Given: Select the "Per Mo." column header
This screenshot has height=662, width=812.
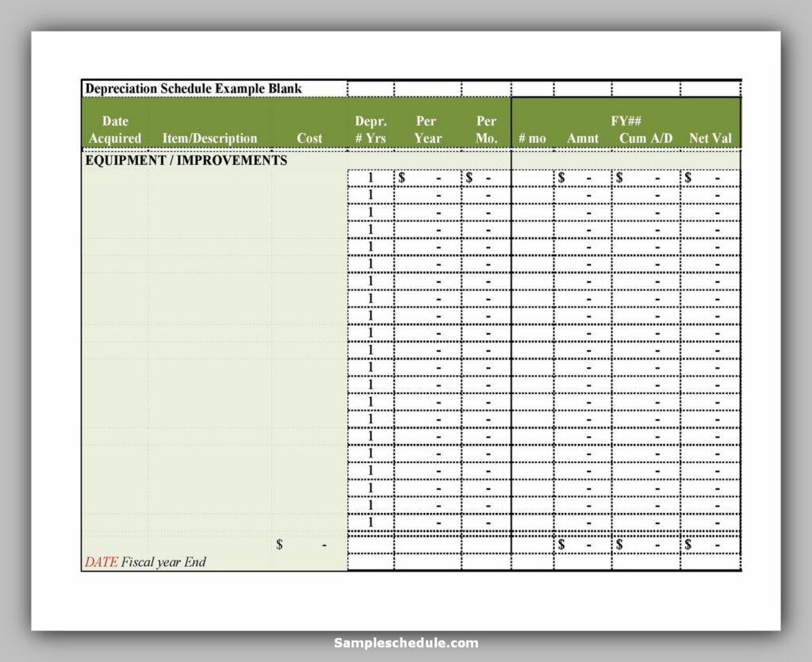Looking at the screenshot, I should 486,129.
